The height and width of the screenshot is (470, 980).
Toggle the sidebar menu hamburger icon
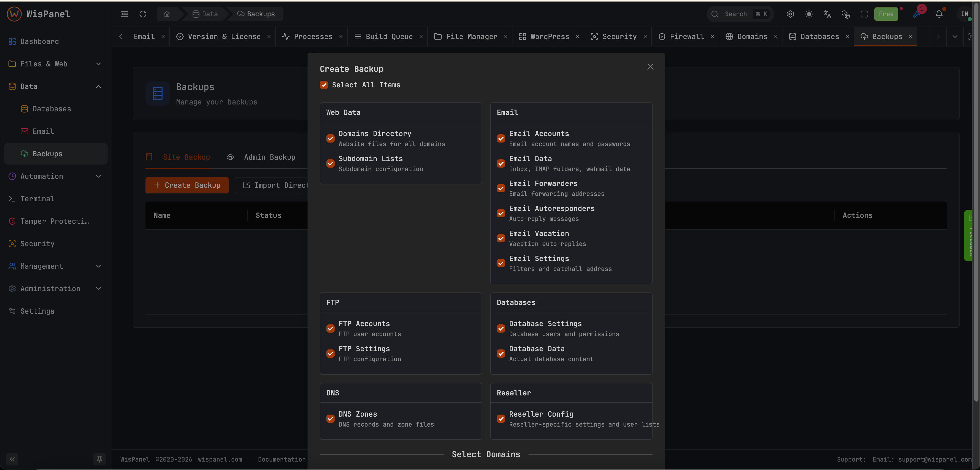coord(124,14)
